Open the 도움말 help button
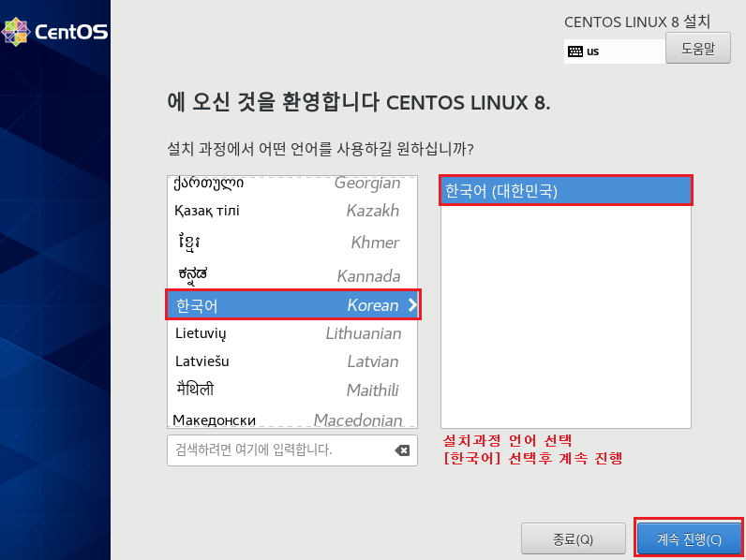This screenshot has height=560, width=746. 697,48
